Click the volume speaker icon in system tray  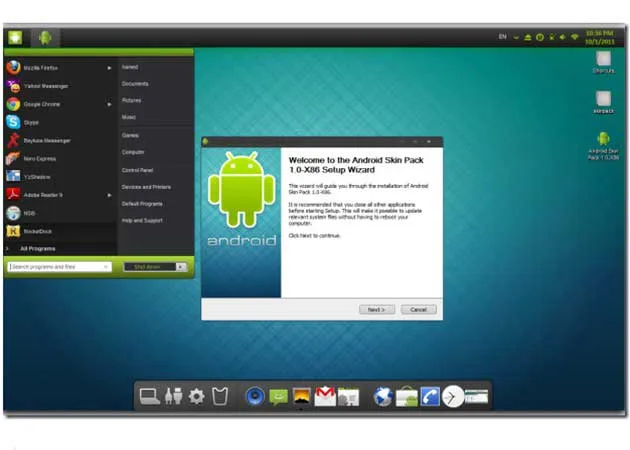click(562, 37)
